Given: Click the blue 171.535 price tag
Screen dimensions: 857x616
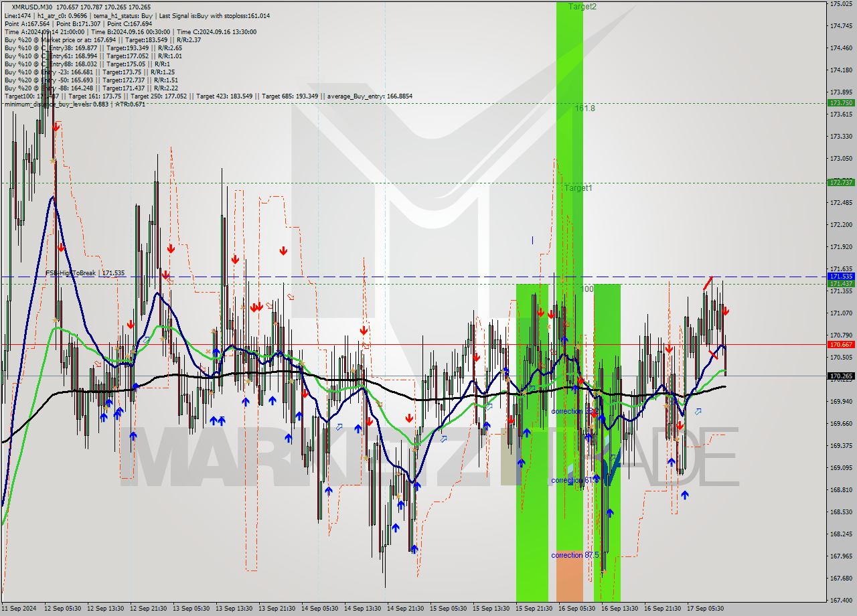Looking at the screenshot, I should pos(841,276).
